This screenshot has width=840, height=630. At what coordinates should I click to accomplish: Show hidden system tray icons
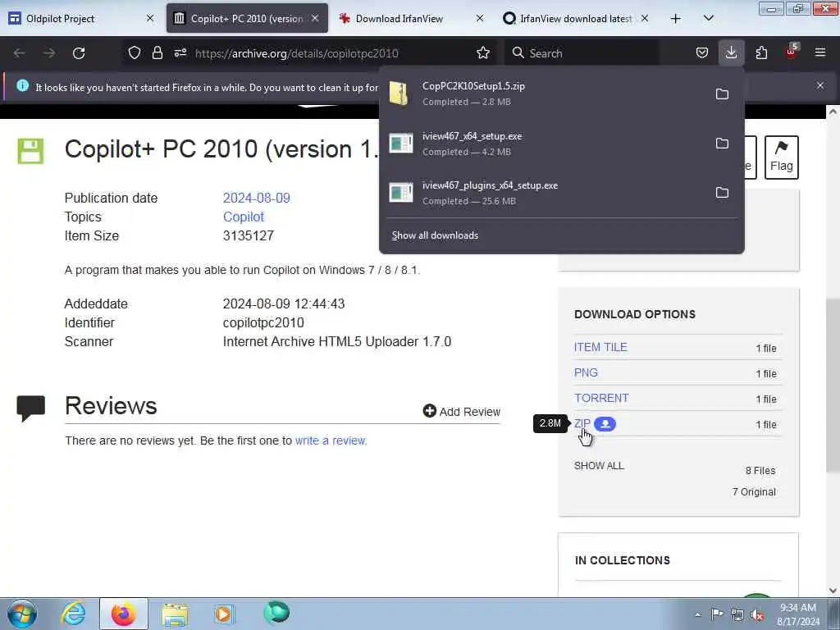pyautogui.click(x=697, y=614)
